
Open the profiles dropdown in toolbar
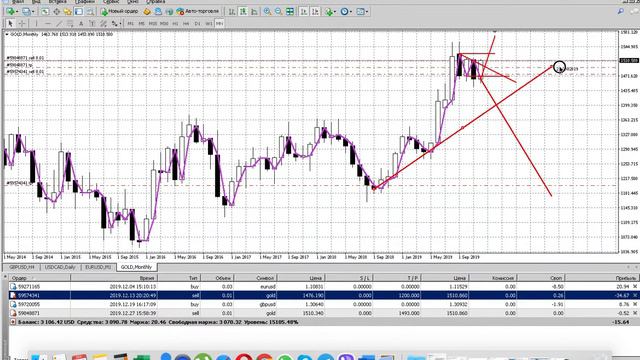click(x=28, y=12)
